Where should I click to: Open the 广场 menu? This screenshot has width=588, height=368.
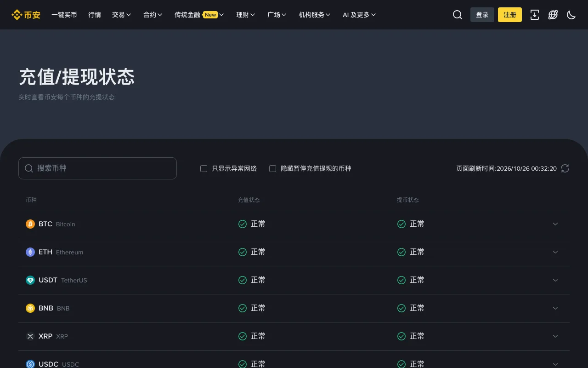[x=277, y=15]
